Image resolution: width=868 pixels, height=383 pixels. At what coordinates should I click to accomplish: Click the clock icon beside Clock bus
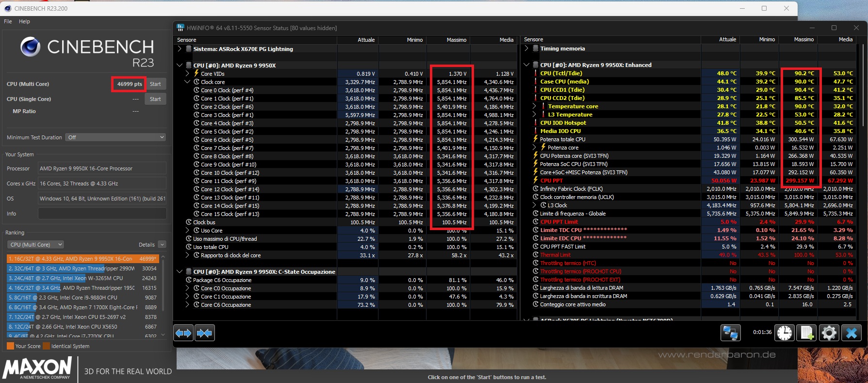tap(189, 222)
